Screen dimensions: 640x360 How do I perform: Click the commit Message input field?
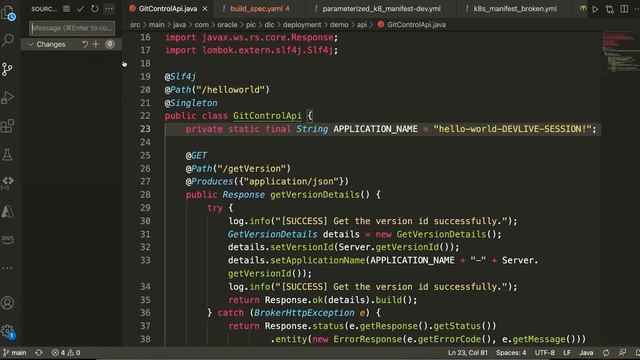(72, 28)
